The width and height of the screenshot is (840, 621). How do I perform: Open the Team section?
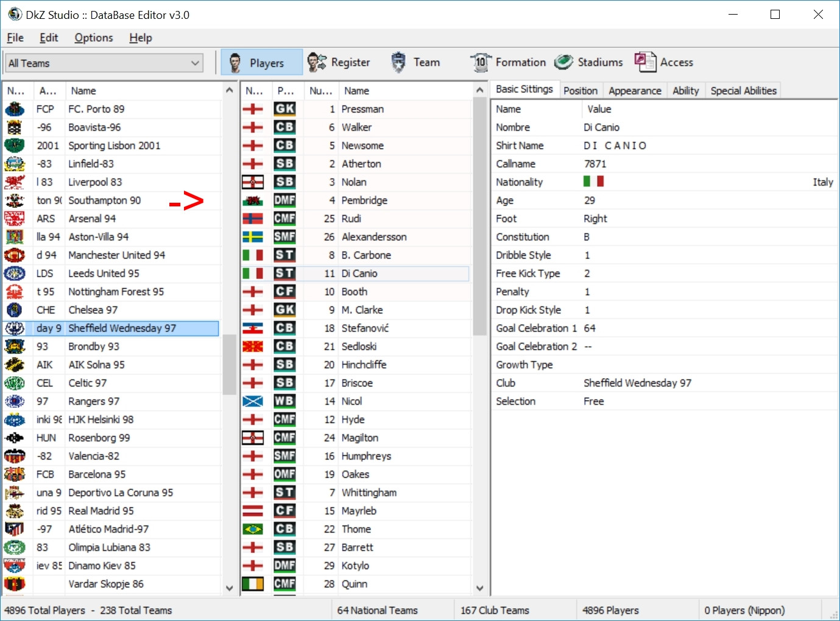coord(415,62)
